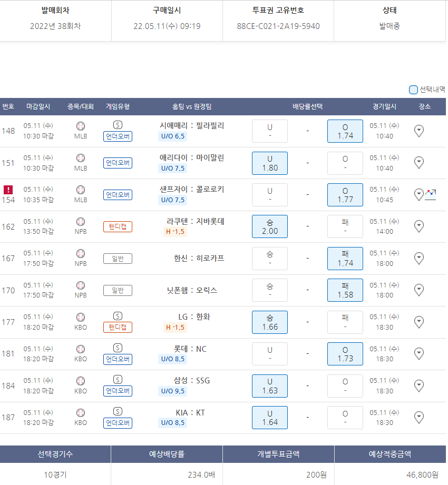Open location pin for match 170

coord(419,290)
